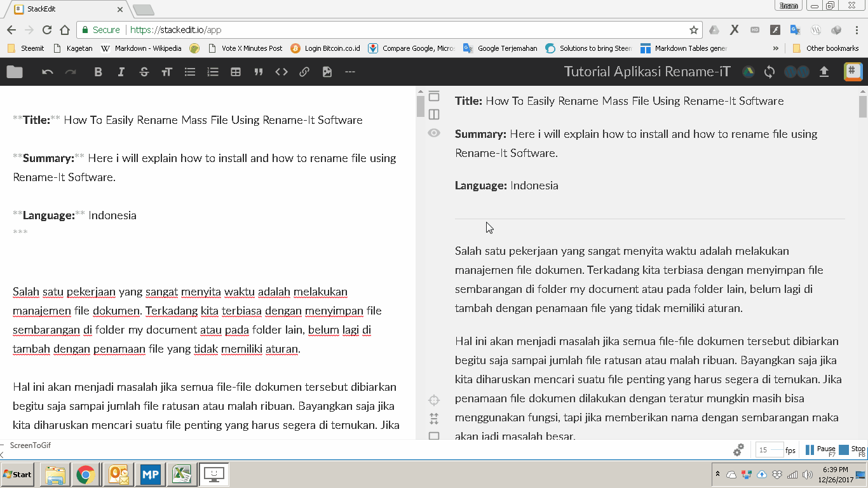Show hidden system tray icons arrow
868x488 pixels.
point(718,474)
